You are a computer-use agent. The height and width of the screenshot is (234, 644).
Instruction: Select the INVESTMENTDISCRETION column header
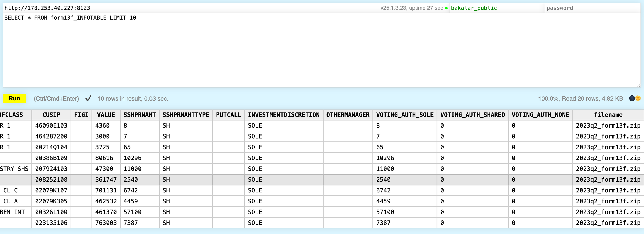tap(284, 115)
